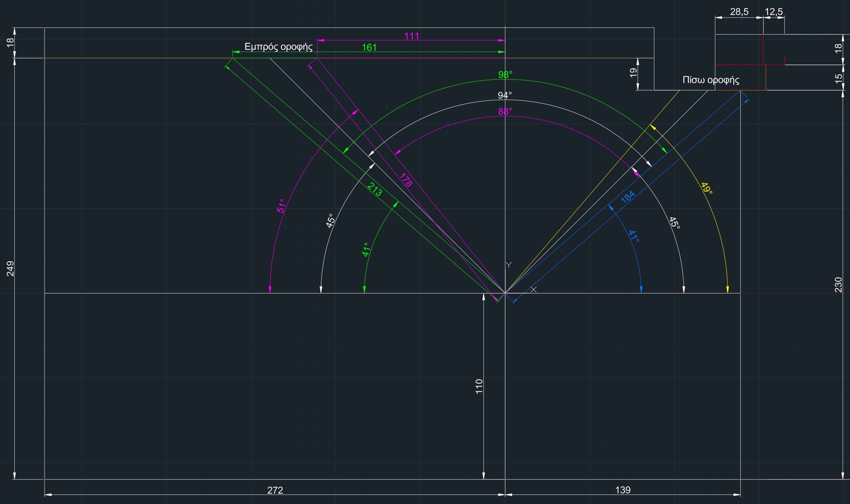Click the 249 vertical dimension text
Viewport: 850px width, 504px height.
click(x=10, y=269)
